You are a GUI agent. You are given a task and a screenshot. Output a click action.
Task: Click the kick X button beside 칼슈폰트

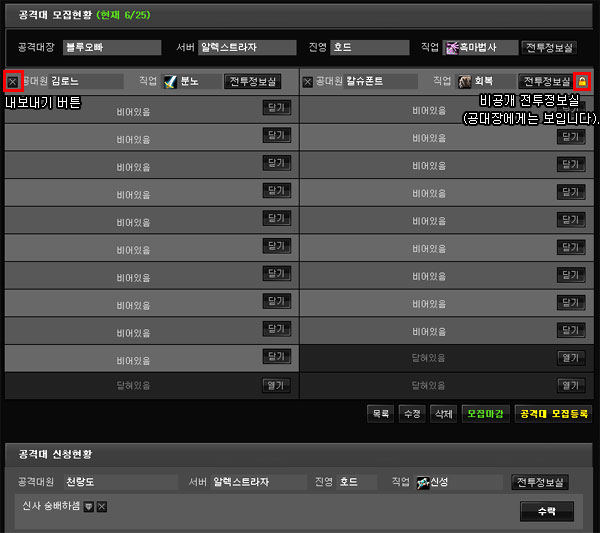point(307,81)
